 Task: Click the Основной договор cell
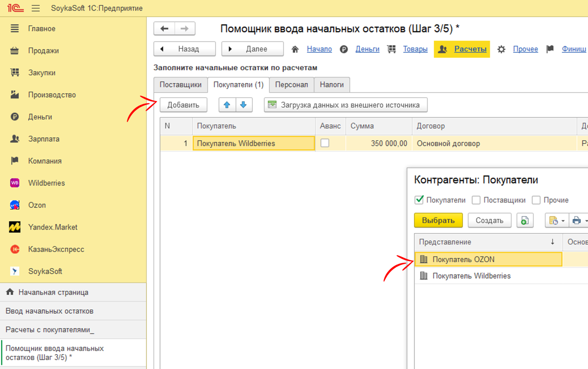pos(494,143)
